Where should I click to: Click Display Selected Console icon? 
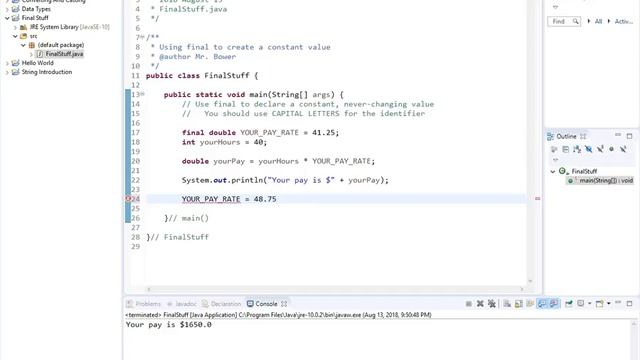pos(580,304)
